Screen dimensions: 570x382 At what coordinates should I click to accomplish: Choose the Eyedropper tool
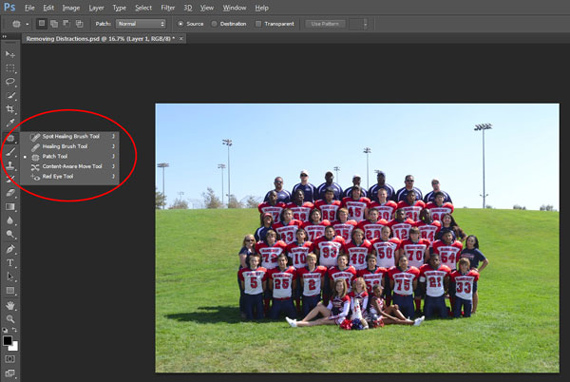[10, 122]
